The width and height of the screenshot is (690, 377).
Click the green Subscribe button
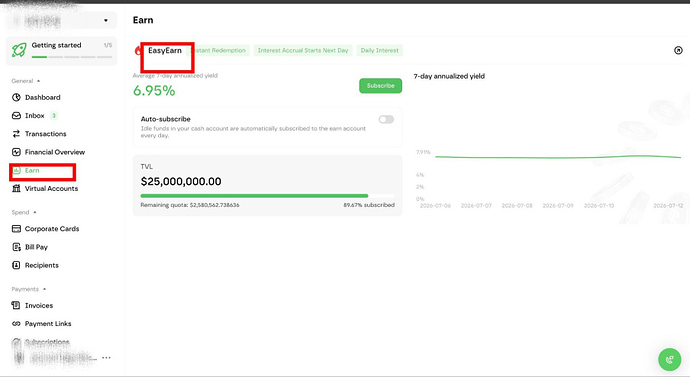click(380, 86)
